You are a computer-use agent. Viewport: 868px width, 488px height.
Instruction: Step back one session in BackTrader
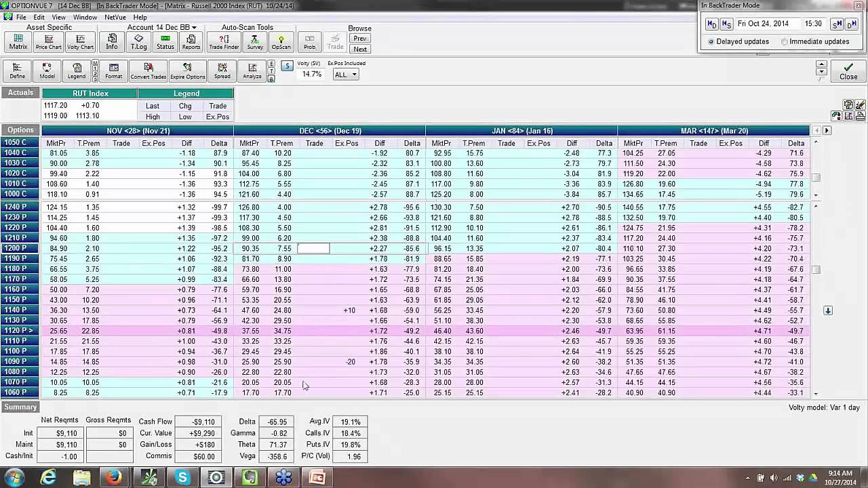click(x=726, y=24)
